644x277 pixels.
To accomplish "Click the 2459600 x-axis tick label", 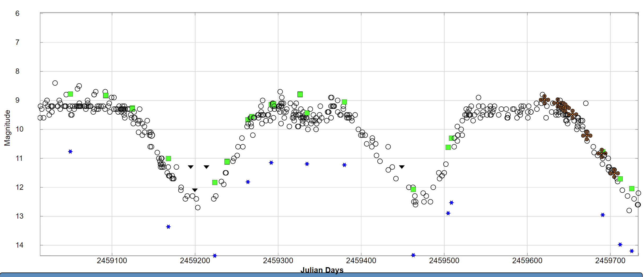I will tap(527, 261).
